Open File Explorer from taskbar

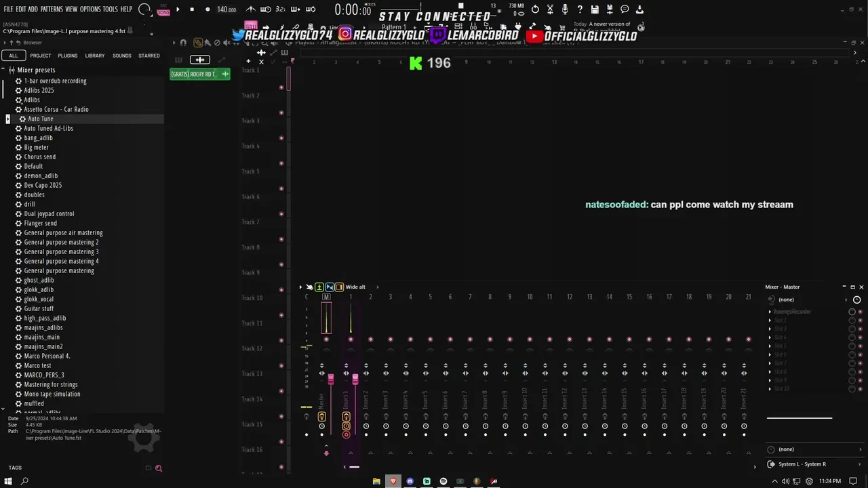(376, 481)
